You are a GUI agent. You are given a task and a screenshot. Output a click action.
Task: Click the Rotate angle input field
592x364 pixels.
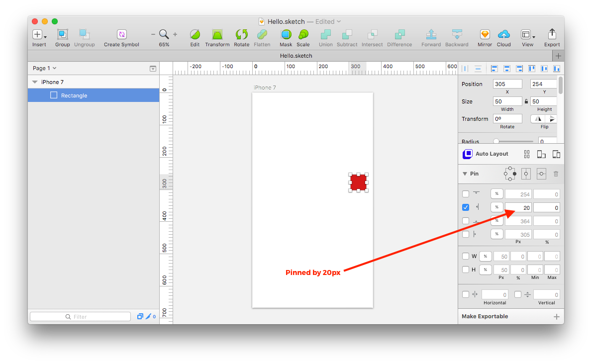(507, 119)
